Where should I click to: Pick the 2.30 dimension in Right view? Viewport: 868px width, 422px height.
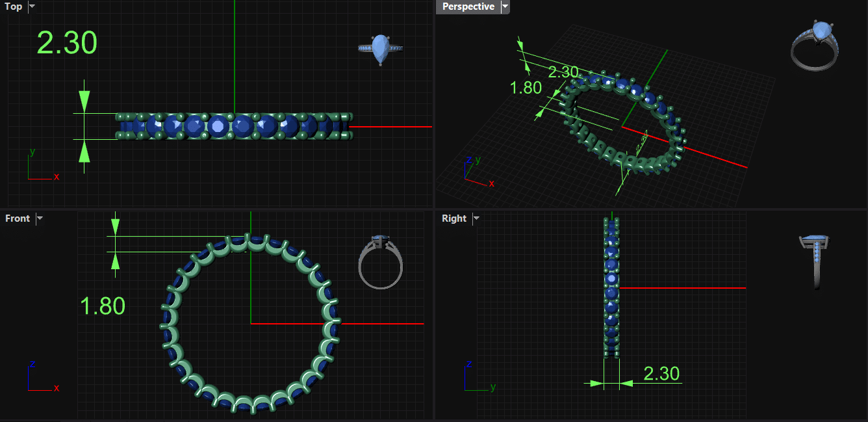coord(661,373)
